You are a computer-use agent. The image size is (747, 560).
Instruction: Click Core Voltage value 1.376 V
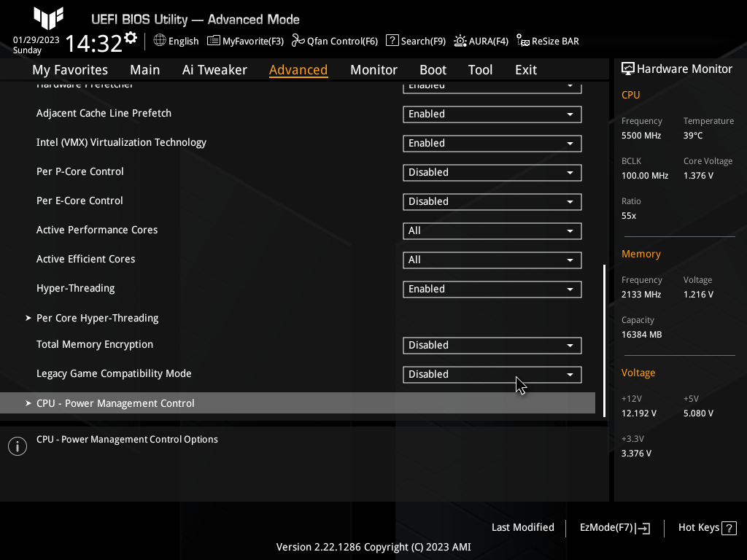click(698, 176)
